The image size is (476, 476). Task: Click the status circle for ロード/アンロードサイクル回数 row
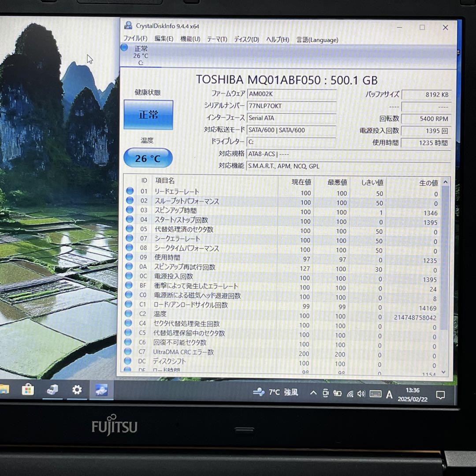point(129,304)
